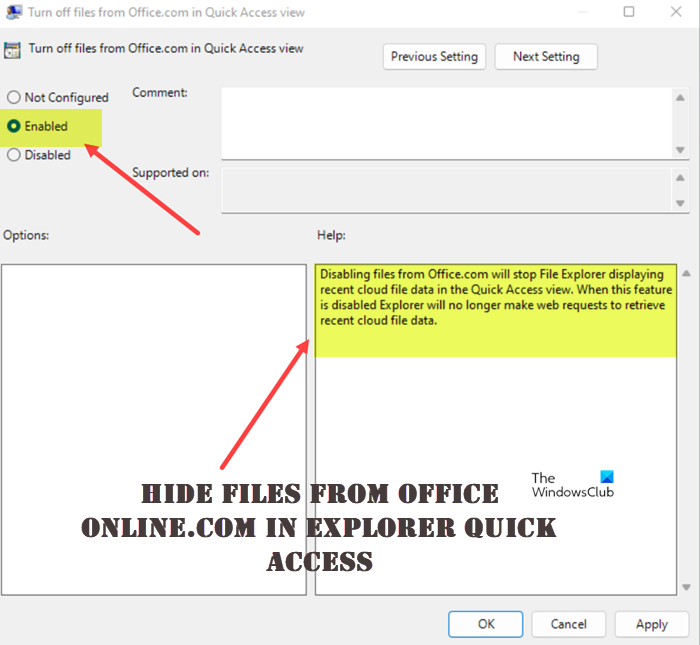Click the title bar window icon

(14, 12)
